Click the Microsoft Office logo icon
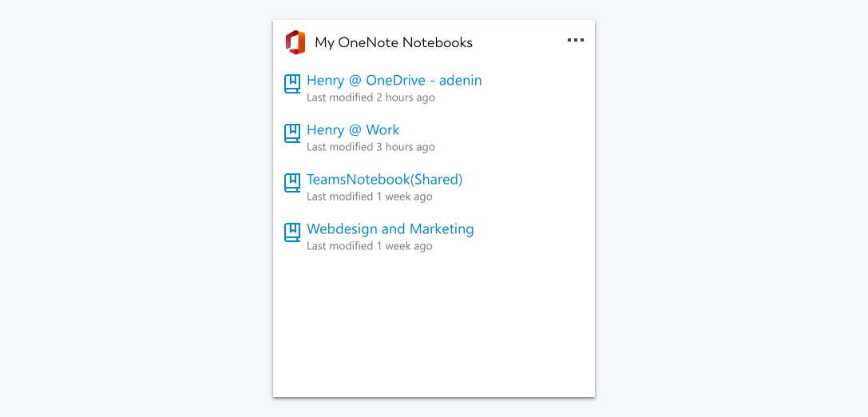Viewport: 868px width, 417px height. pos(295,42)
